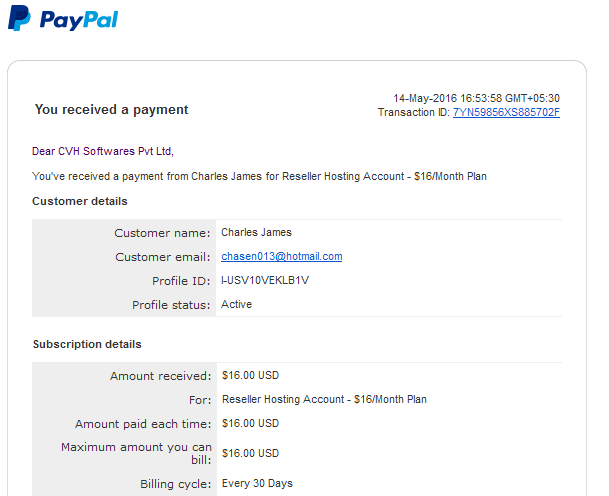The width and height of the screenshot is (609, 496).
Task: Click the Customer email label
Action: click(163, 257)
